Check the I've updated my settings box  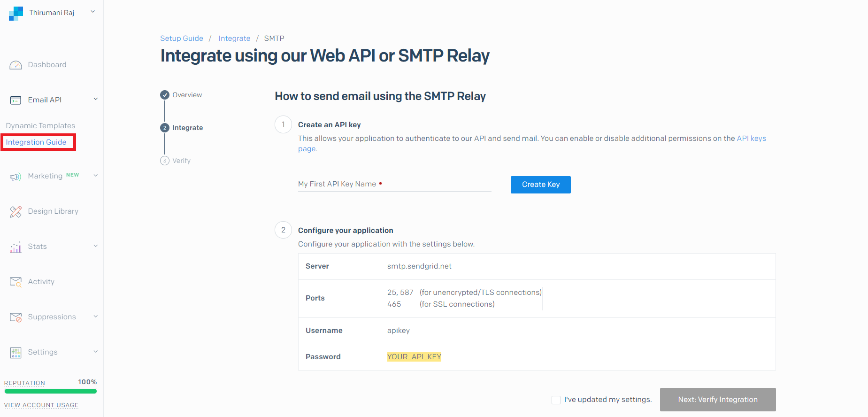tap(556, 400)
